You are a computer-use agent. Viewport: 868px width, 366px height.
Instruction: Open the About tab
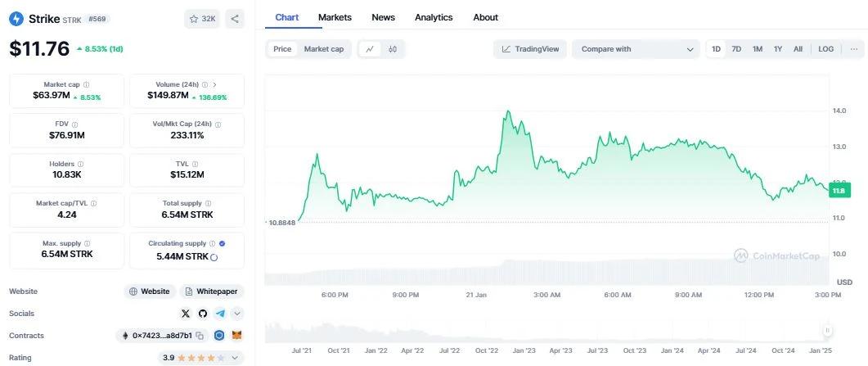485,17
